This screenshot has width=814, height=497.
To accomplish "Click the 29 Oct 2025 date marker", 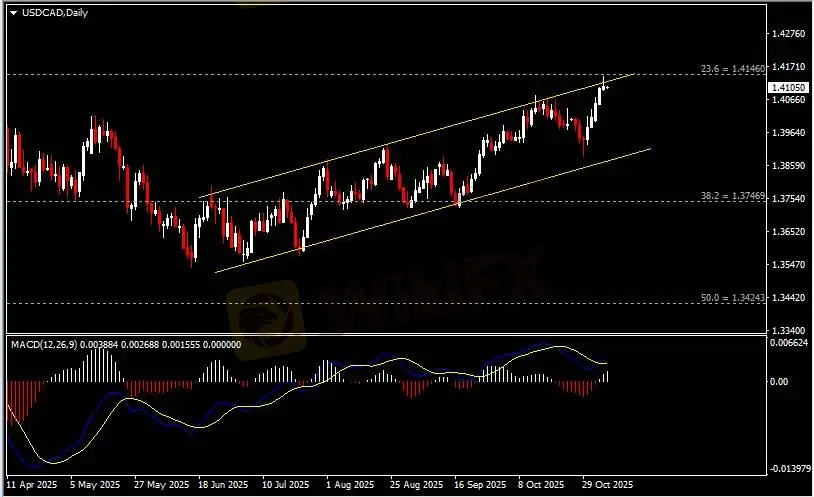I will click(x=607, y=485).
